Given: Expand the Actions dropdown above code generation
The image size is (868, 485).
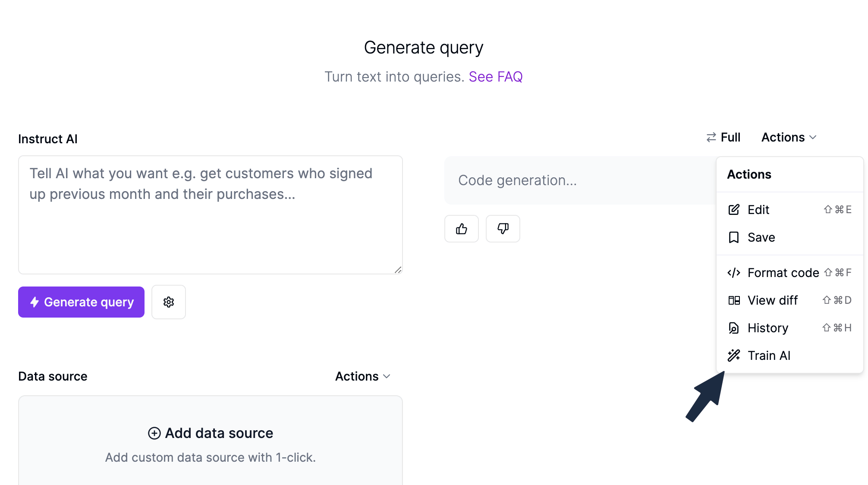Looking at the screenshot, I should [789, 137].
